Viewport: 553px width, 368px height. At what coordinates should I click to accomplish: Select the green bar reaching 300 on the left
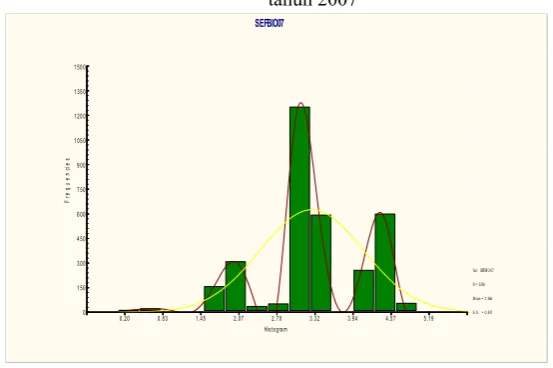(236, 286)
